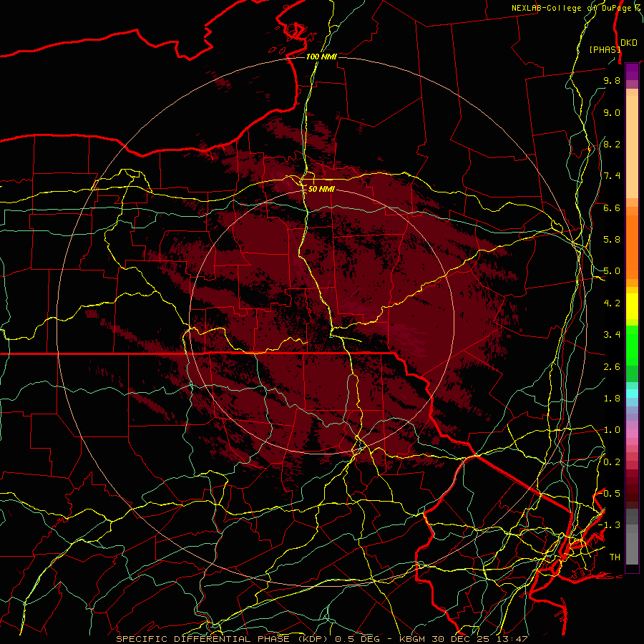The width and height of the screenshot is (644, 644).
Task: Pick the pink segment of color bar
Action: coord(632,434)
